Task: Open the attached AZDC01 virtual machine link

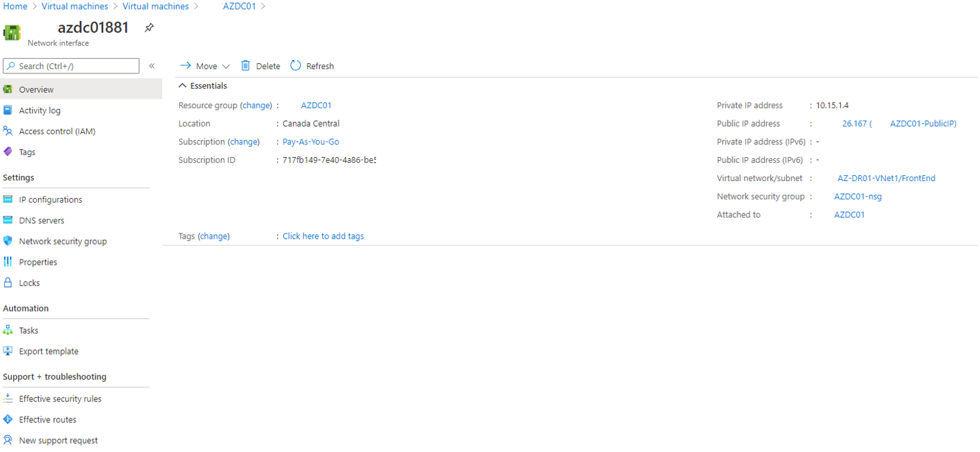Action: (x=850, y=215)
